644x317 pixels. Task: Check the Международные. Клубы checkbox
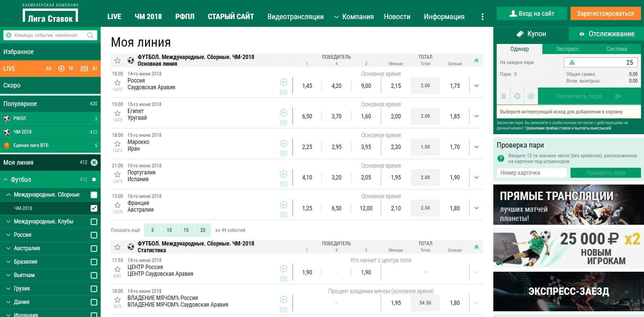pos(94,222)
